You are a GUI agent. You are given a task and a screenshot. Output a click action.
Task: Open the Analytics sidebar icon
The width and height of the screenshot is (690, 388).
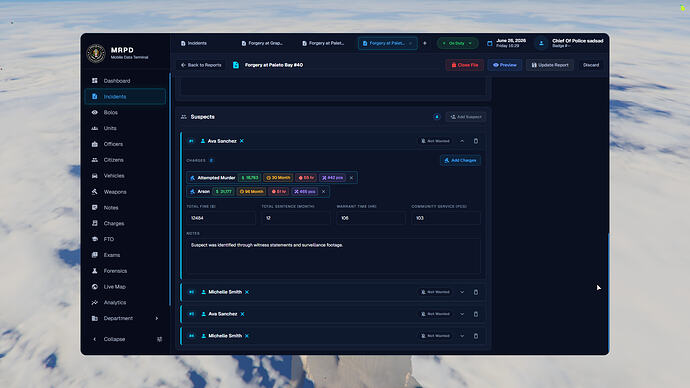pos(95,303)
